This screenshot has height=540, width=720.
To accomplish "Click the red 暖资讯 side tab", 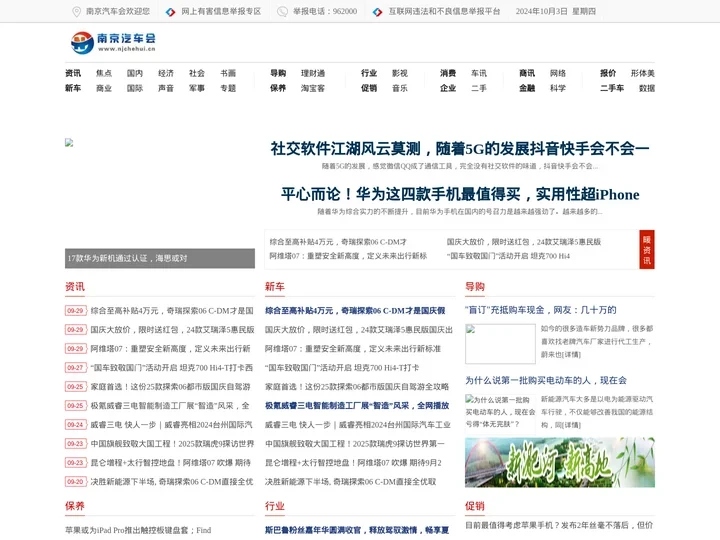I will pos(647,249).
